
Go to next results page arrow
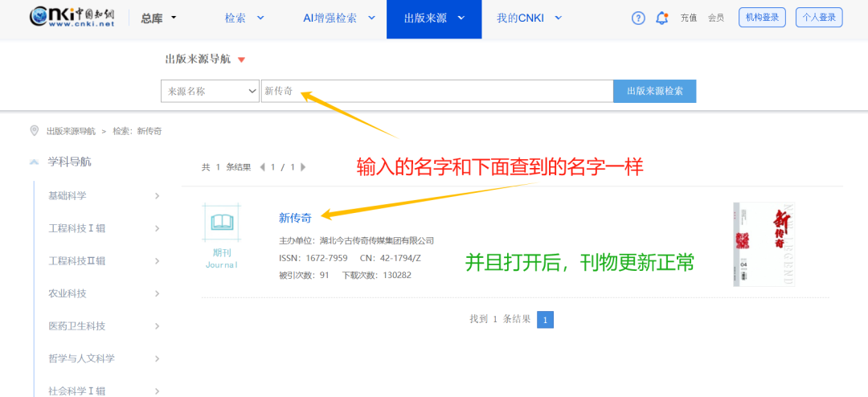tap(303, 166)
